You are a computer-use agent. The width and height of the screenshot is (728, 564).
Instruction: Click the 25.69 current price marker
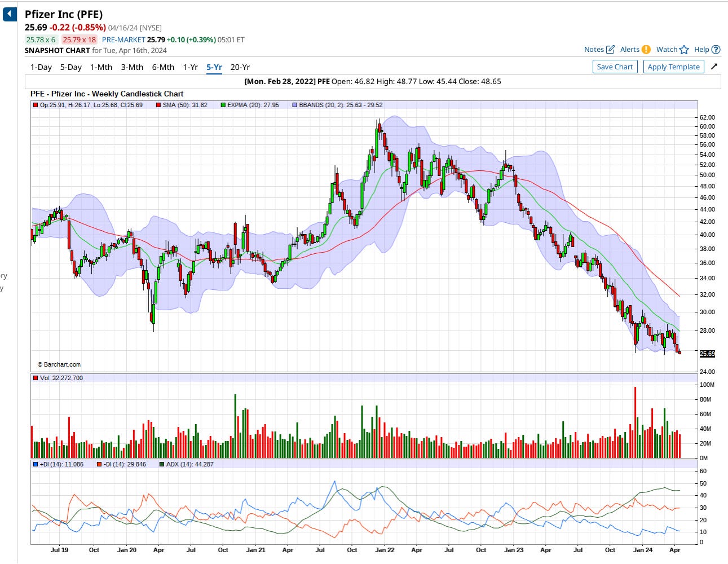[707, 354]
